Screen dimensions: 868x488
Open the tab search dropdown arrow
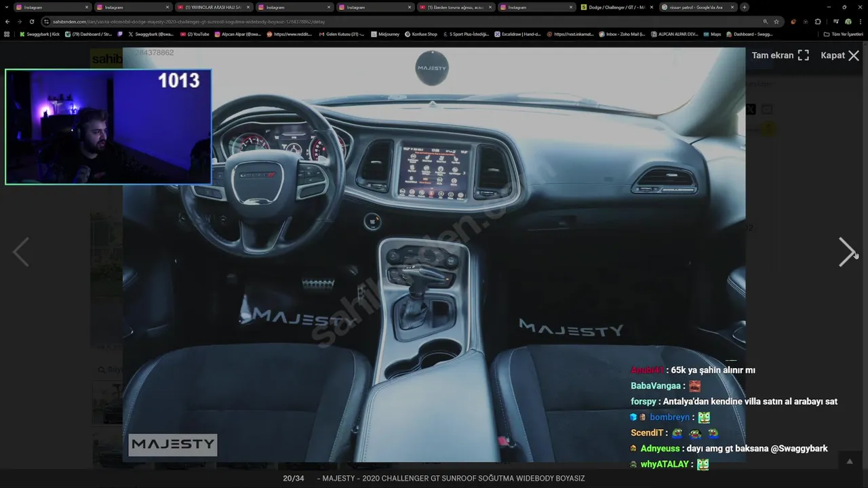5,7
